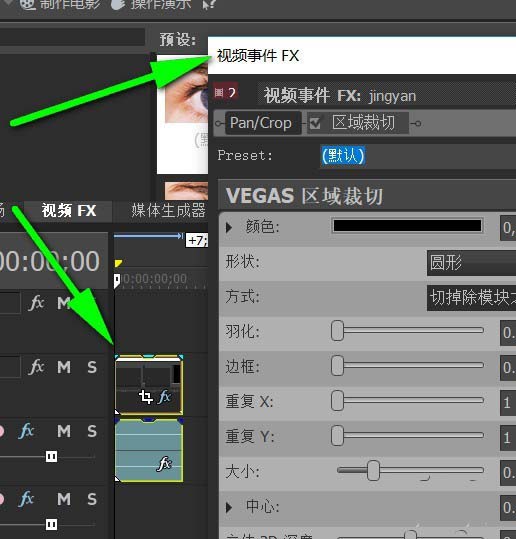Click the 羽化 slider handle
This screenshot has width=516, height=539.
pyautogui.click(x=337, y=331)
